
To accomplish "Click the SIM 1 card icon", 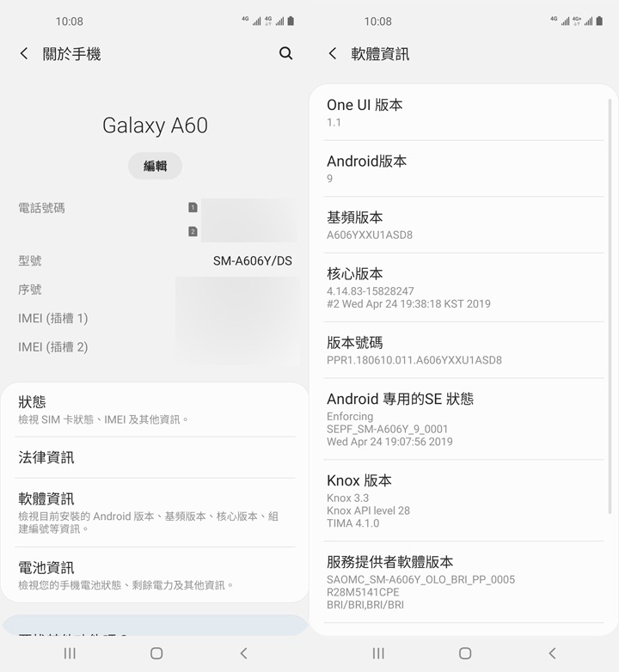I will (193, 207).
